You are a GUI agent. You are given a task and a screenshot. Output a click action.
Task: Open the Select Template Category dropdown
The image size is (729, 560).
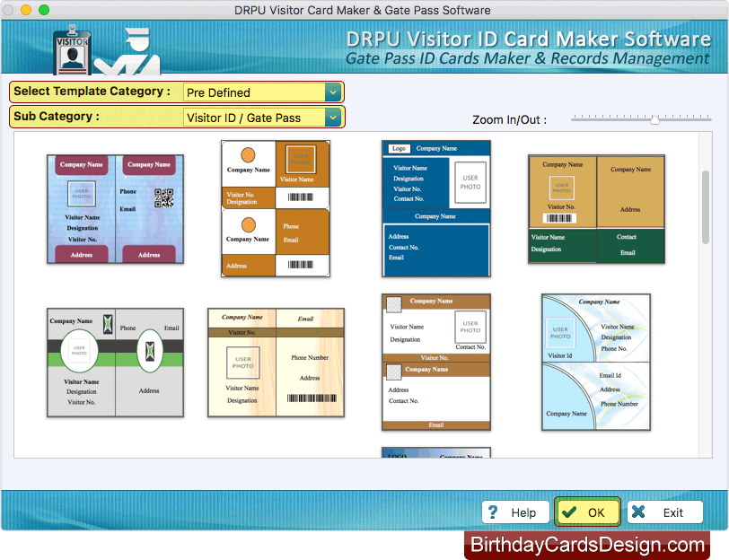263,92
